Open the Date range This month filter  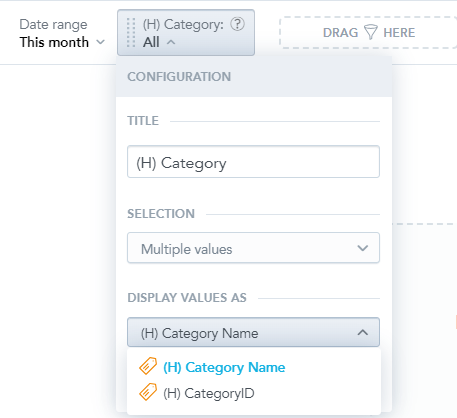[62, 33]
